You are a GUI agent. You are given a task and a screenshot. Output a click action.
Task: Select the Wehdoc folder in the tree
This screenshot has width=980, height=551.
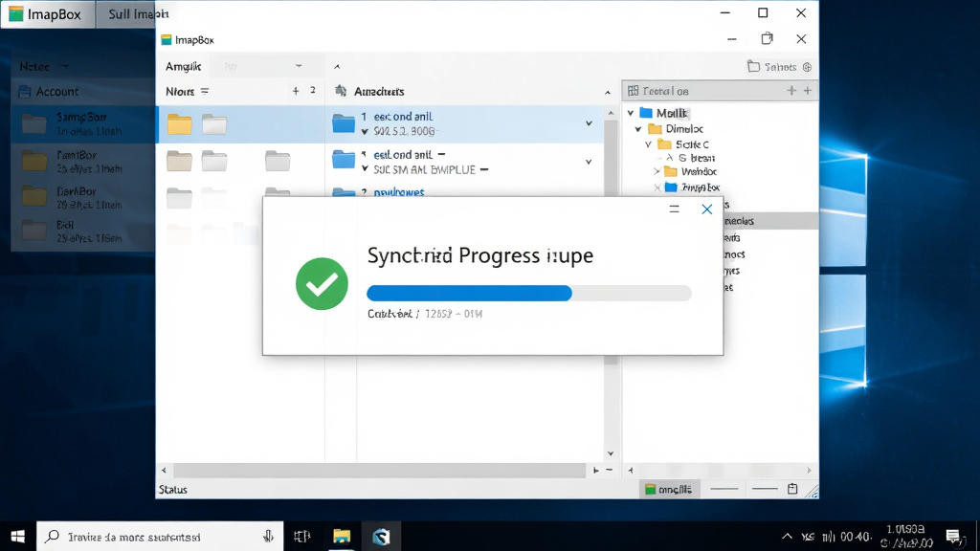(691, 172)
